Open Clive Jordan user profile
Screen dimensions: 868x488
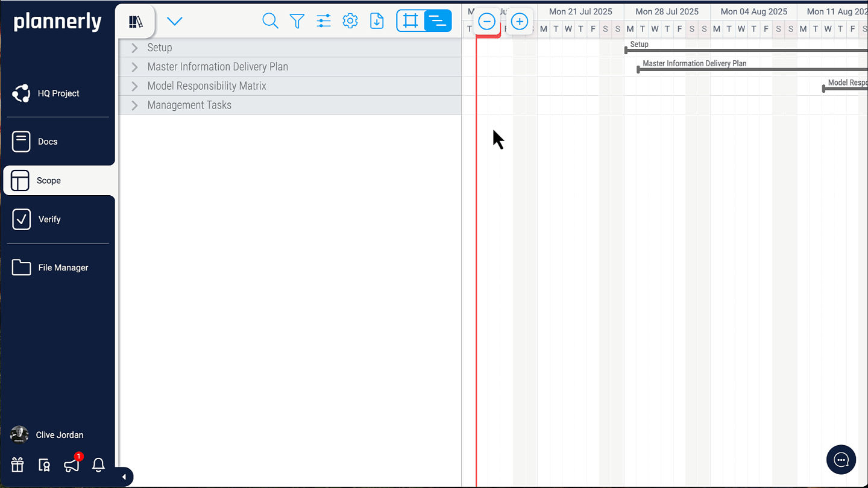pos(47,435)
